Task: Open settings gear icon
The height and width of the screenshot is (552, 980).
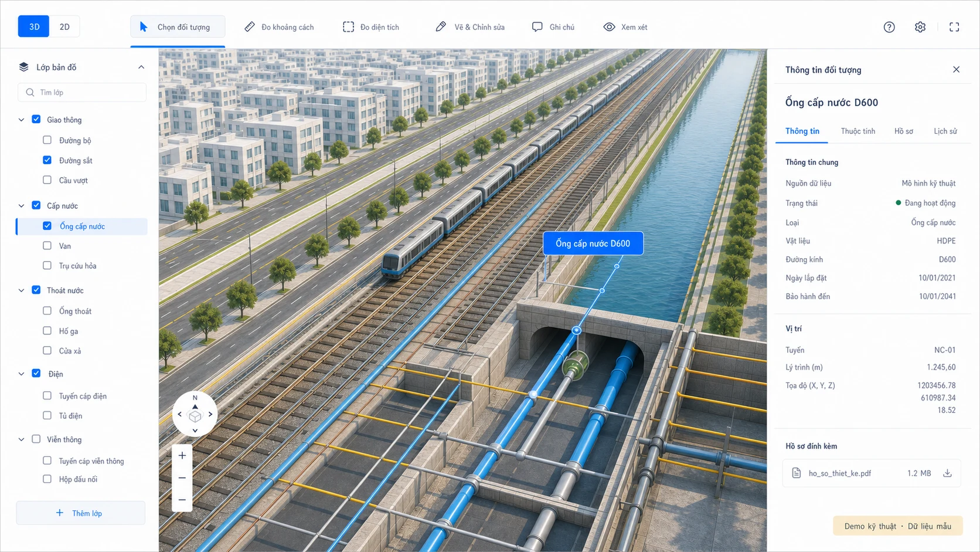Action: (920, 27)
